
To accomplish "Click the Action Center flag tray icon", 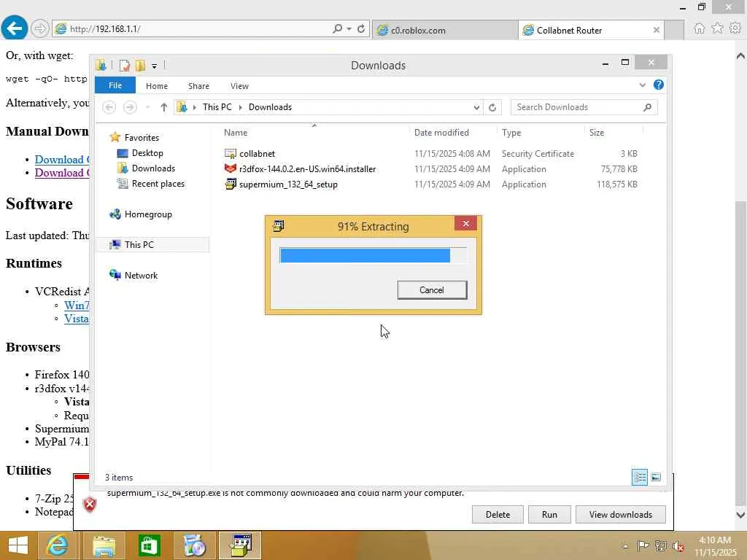I will tap(643, 545).
